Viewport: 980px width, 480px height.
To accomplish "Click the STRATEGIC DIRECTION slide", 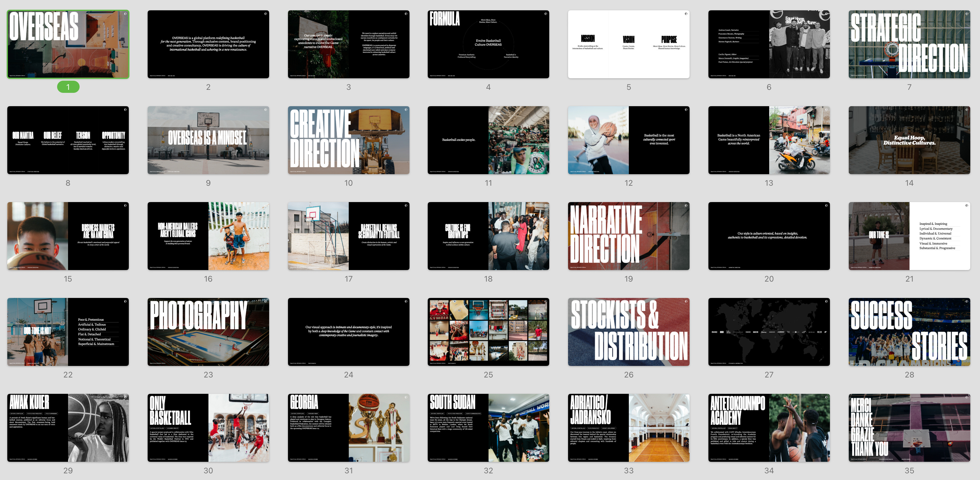I will coord(909,44).
